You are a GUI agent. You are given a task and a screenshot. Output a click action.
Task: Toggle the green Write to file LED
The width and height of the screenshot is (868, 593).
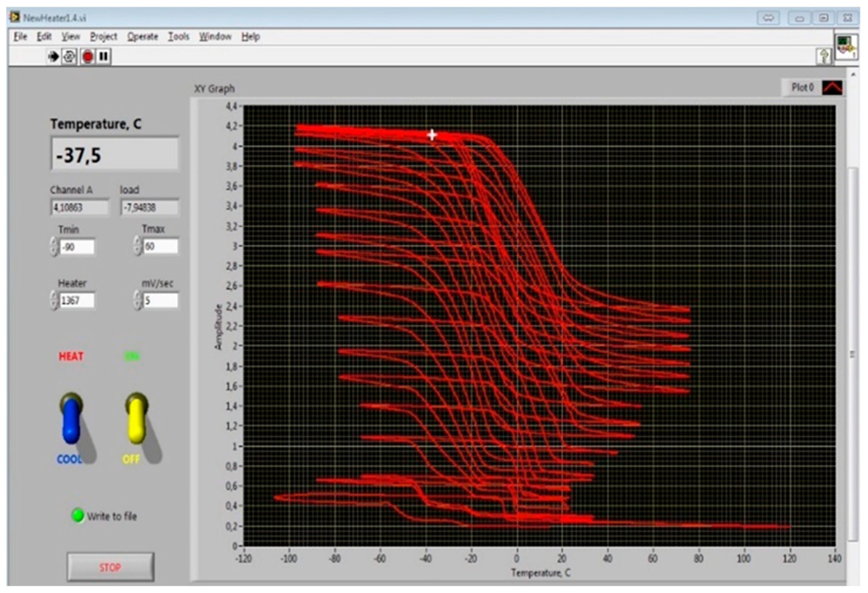pyautogui.click(x=78, y=515)
